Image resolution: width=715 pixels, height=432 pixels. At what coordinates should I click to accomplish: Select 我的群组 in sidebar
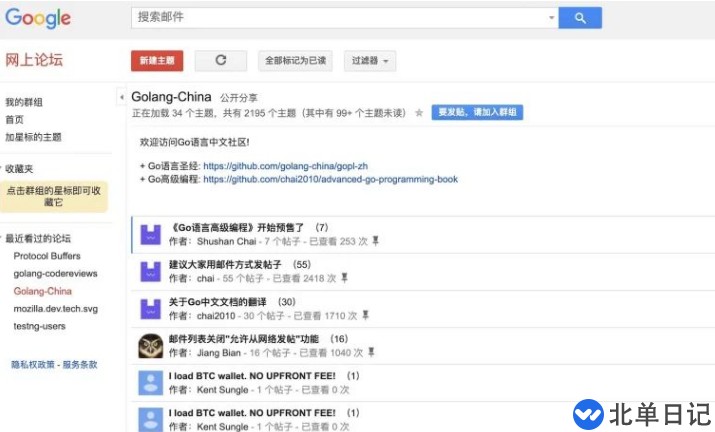(x=24, y=102)
